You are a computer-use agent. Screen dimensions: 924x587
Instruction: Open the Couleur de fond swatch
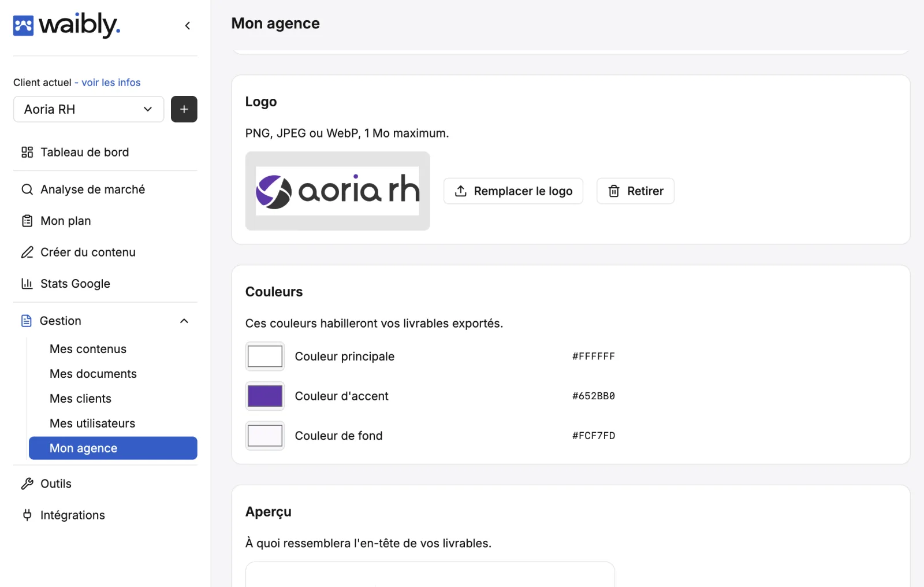tap(265, 436)
